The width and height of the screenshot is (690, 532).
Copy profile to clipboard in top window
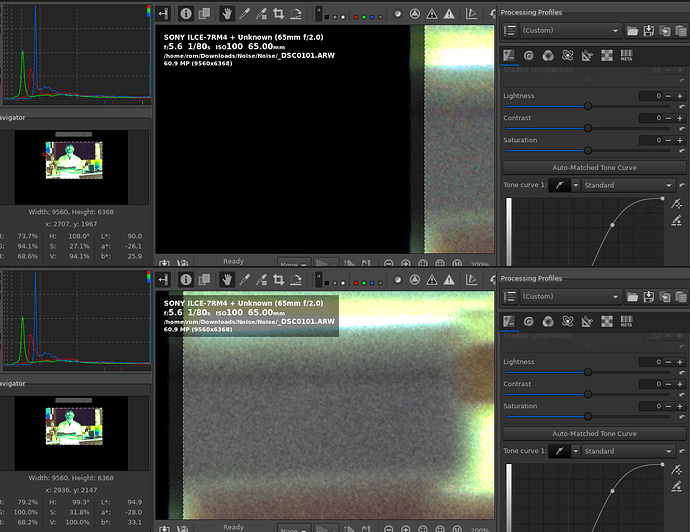(x=665, y=30)
